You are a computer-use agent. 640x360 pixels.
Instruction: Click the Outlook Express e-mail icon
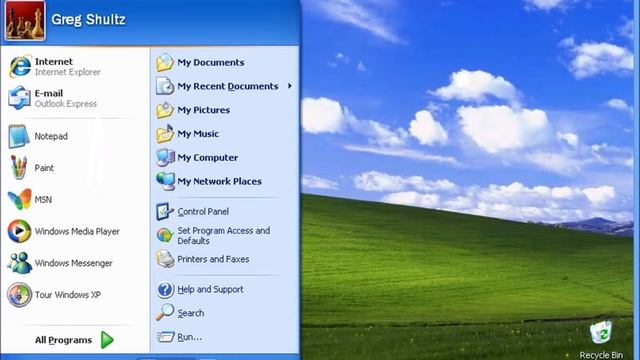[19, 98]
